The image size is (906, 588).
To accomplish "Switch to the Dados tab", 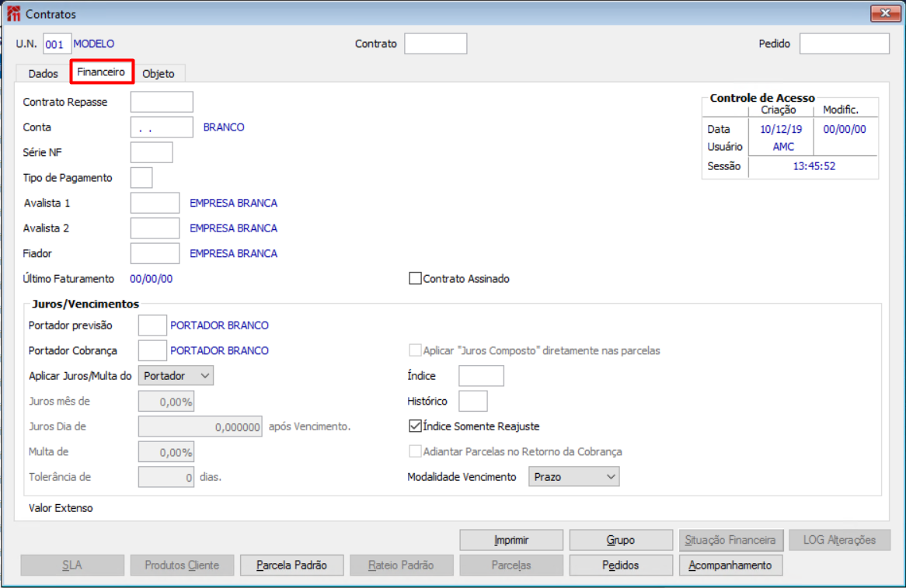I will pos(44,73).
